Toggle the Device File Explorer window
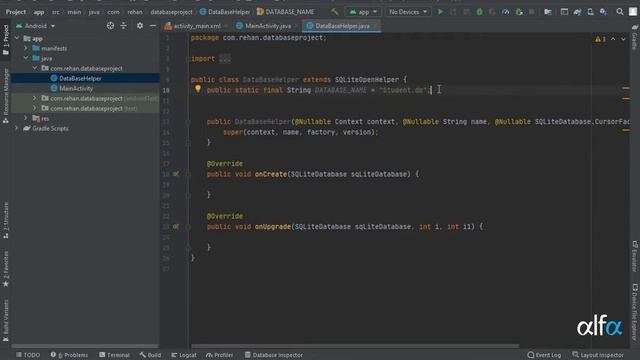 coord(635,312)
